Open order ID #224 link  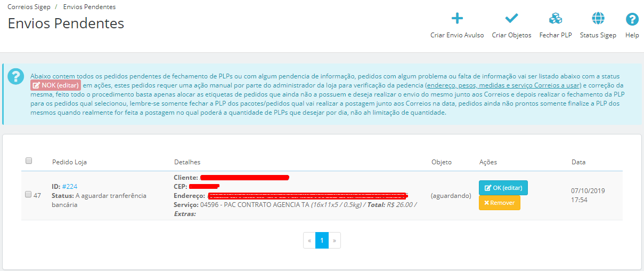pos(70,186)
